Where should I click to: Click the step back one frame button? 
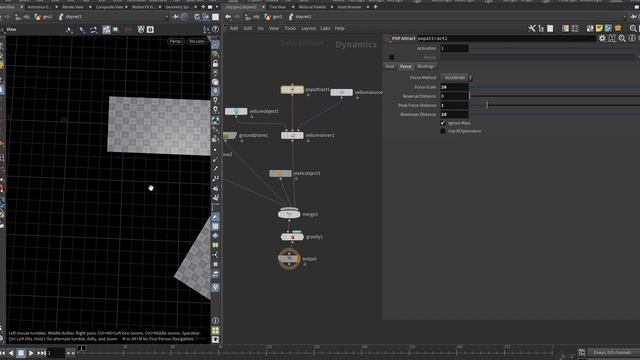coord(11,353)
